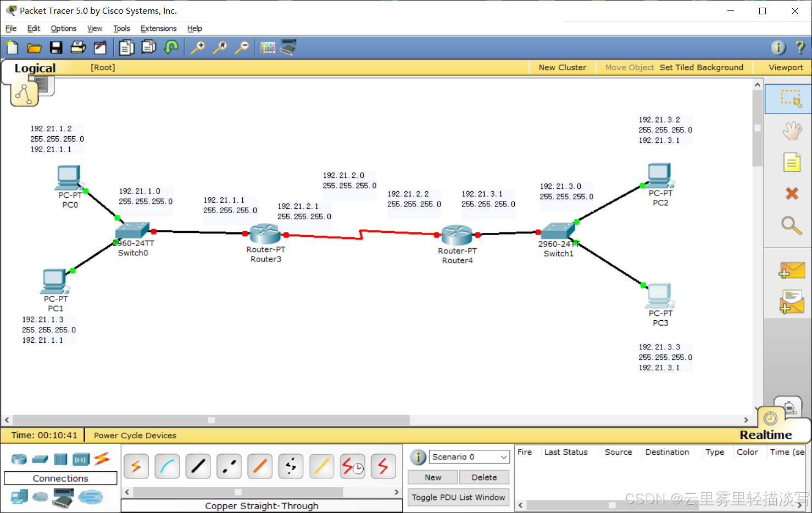This screenshot has width=812, height=513.
Task: Open the Help menu
Action: tap(194, 29)
